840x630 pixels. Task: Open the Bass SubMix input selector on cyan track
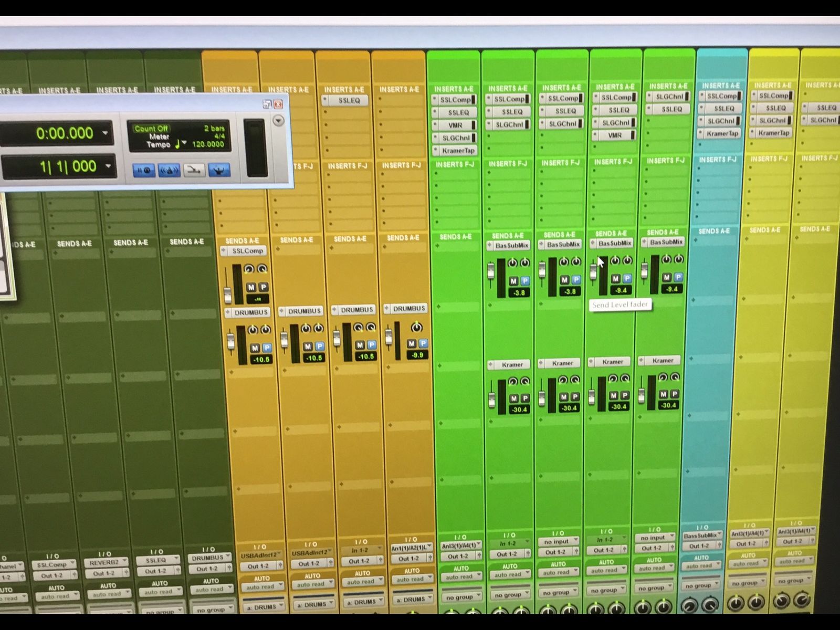[700, 535]
